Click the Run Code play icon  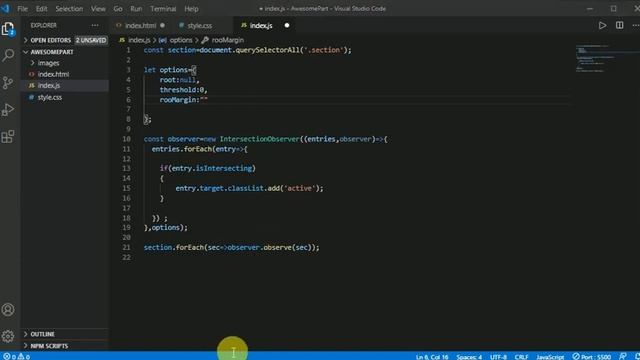[x=602, y=25]
